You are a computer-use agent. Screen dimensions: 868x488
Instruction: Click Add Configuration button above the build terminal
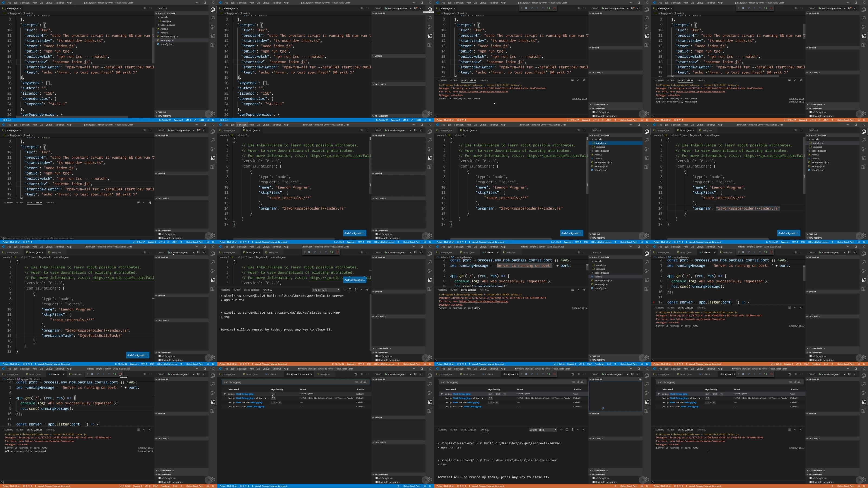(x=355, y=280)
